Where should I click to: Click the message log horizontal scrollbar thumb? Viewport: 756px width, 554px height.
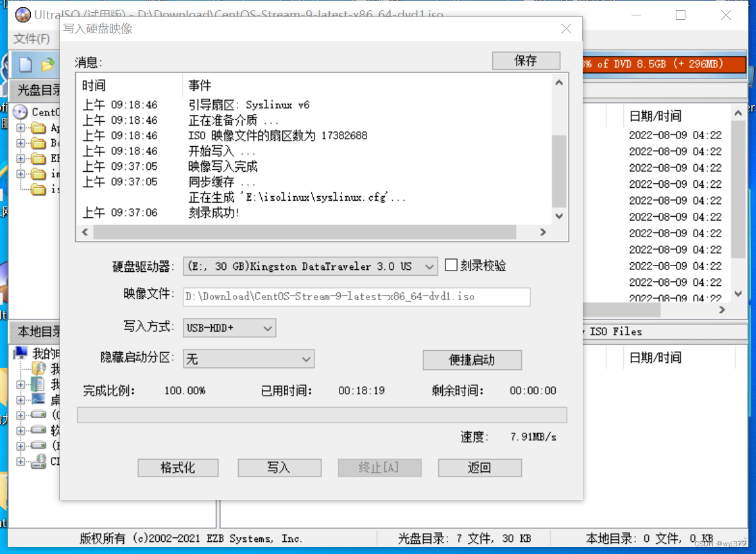point(305,232)
